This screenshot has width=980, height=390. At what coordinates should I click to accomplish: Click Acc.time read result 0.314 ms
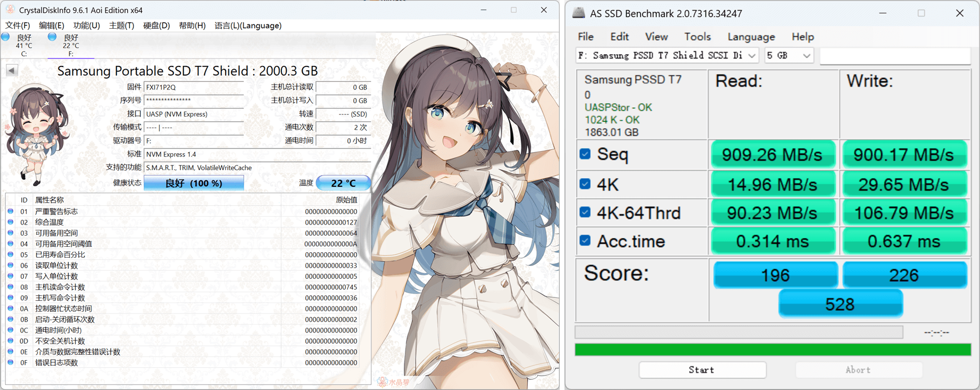[x=773, y=242]
